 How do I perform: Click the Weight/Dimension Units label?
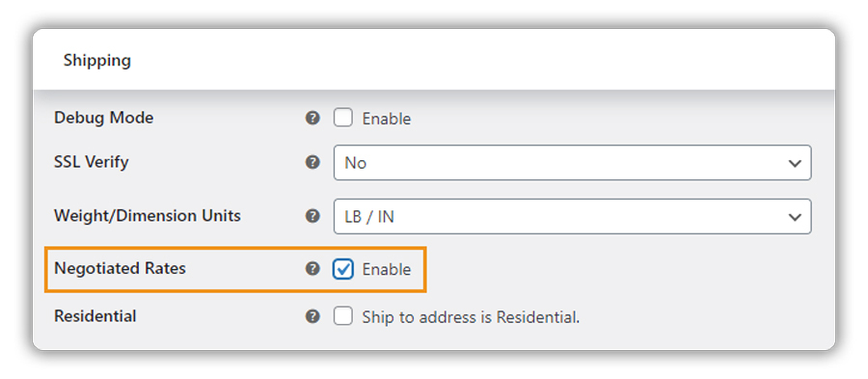pyautogui.click(x=148, y=216)
